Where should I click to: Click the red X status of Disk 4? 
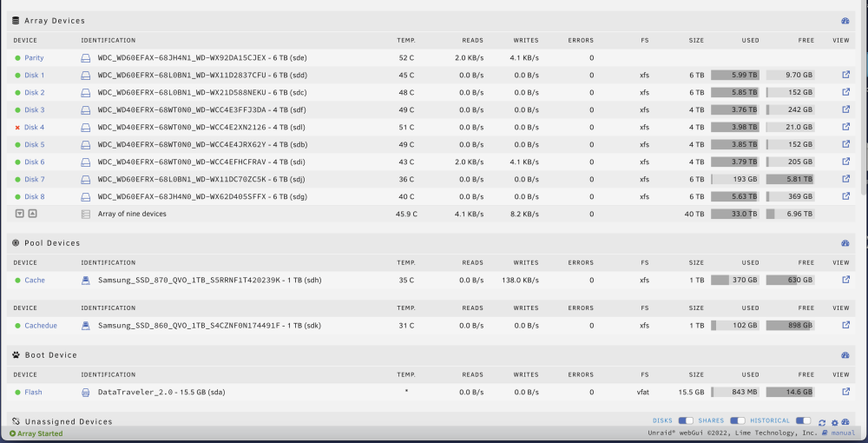(x=17, y=128)
